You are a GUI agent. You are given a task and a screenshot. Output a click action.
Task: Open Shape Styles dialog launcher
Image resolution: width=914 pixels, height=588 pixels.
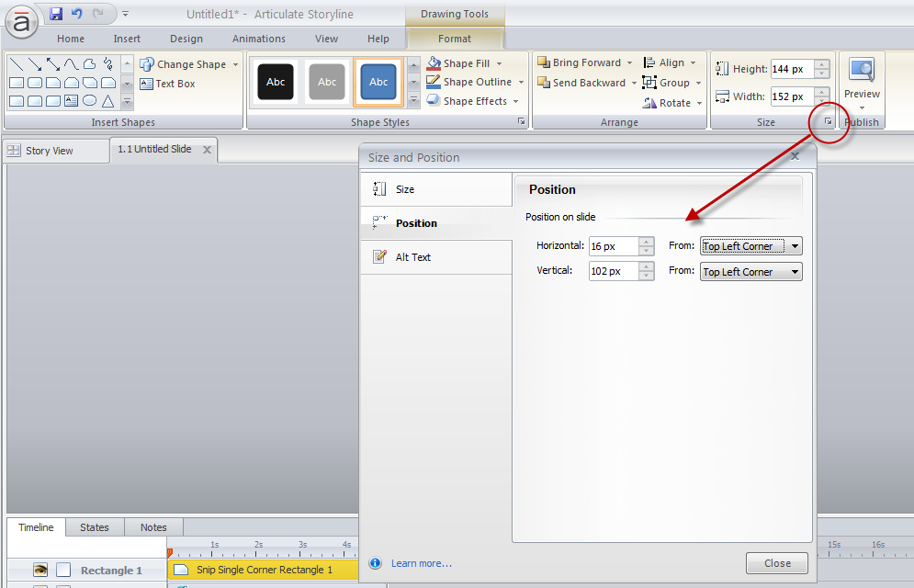tap(521, 121)
